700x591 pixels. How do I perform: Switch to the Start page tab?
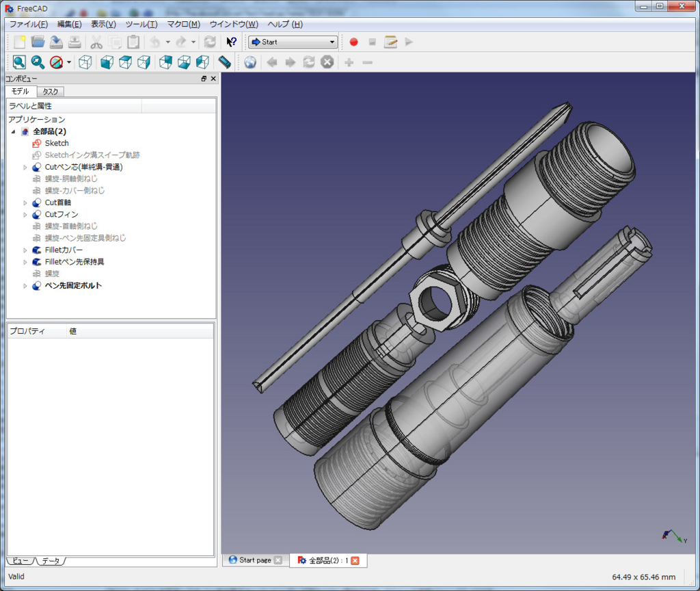(x=255, y=560)
